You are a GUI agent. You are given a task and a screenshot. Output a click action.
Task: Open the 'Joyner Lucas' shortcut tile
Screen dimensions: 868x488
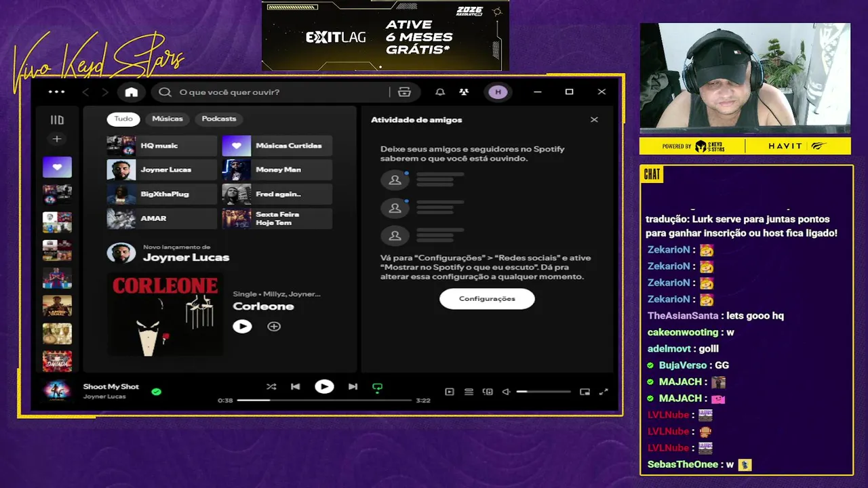pyautogui.click(x=162, y=170)
